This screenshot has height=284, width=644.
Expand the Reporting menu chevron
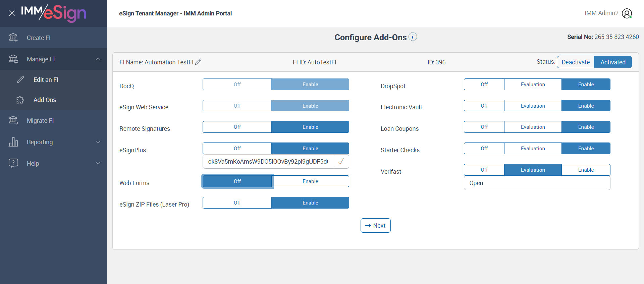[x=98, y=142]
